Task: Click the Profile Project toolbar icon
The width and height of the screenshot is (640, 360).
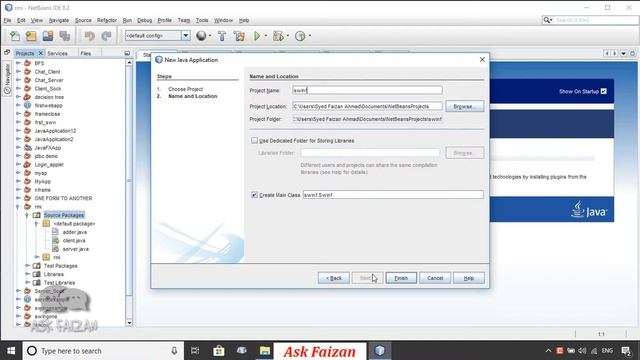Action: coord(300,36)
